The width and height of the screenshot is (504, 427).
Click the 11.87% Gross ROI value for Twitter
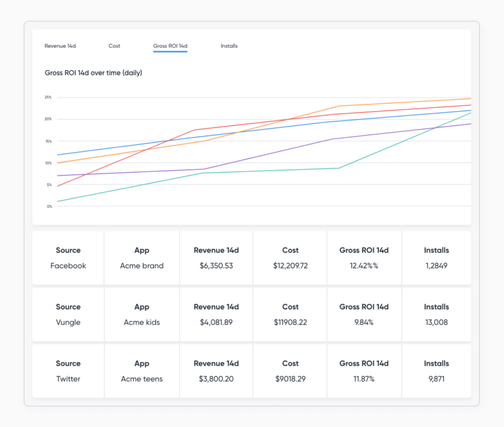pos(364,379)
